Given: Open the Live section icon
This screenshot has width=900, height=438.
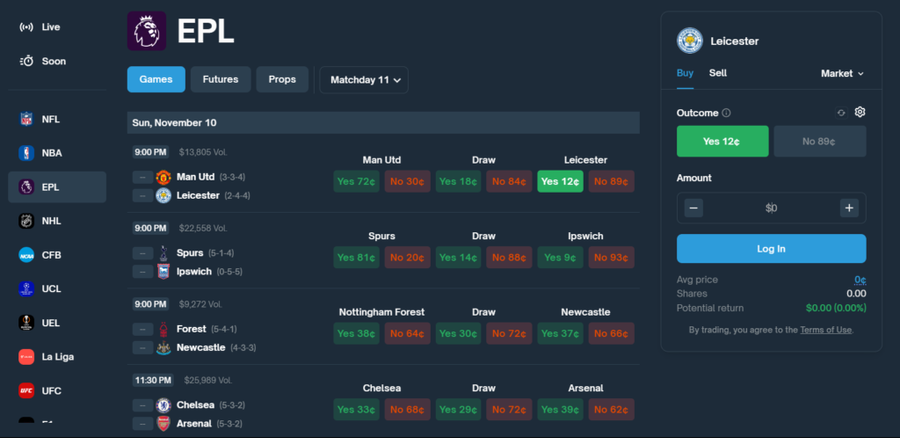Looking at the screenshot, I should pyautogui.click(x=26, y=27).
